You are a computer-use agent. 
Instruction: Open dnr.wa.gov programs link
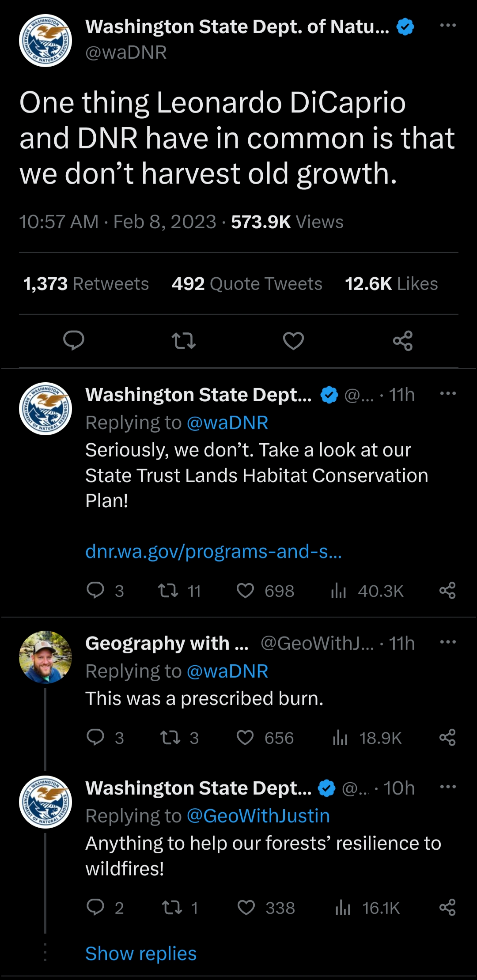213,551
